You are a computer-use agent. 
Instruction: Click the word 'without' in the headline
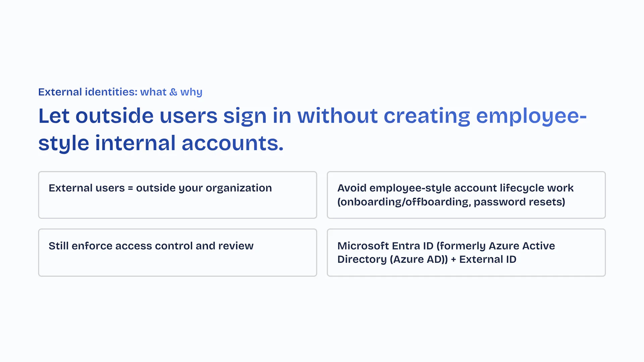[x=337, y=116]
